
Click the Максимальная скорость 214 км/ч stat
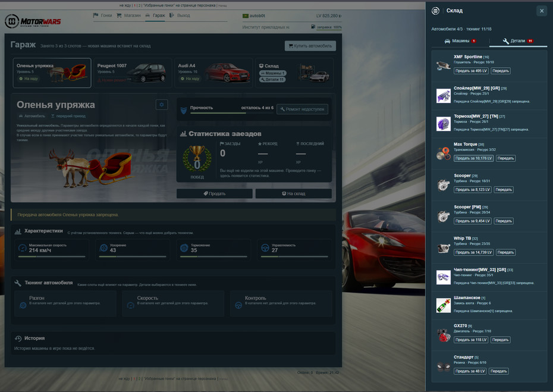[52, 249]
